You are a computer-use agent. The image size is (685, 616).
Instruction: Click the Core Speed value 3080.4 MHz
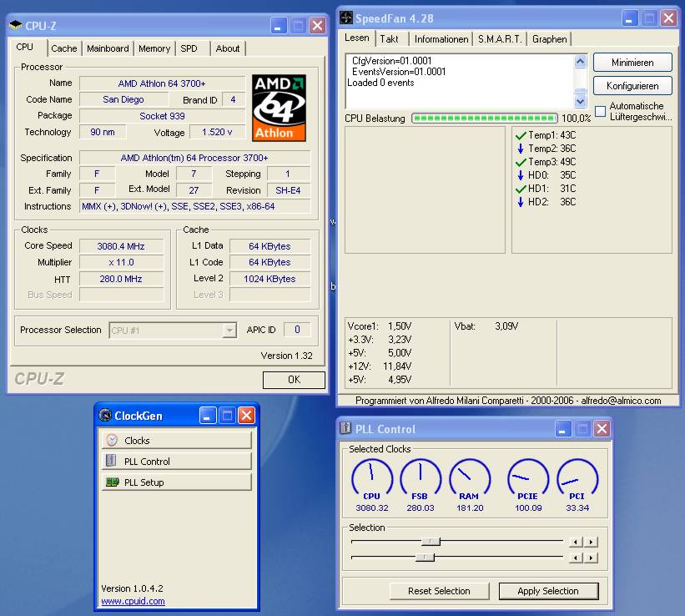[x=121, y=246]
